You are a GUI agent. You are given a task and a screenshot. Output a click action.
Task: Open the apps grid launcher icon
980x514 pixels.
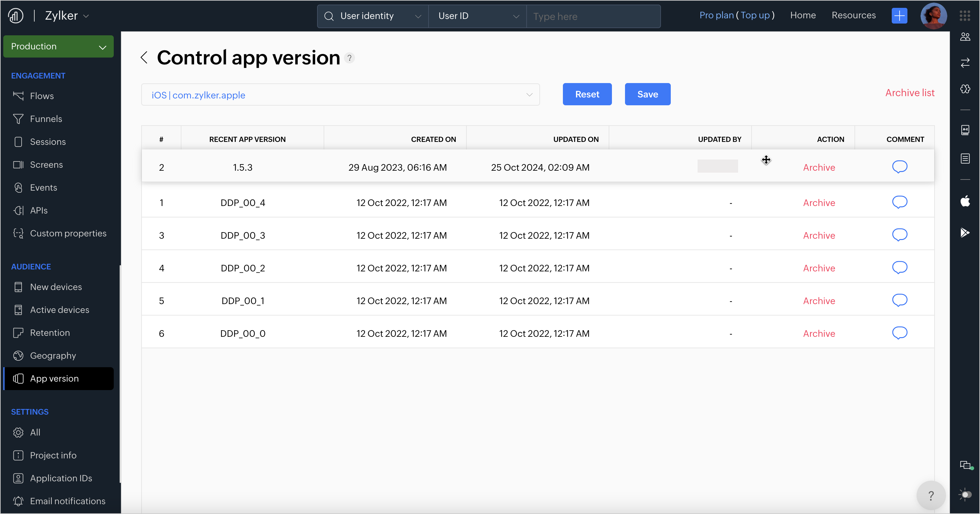click(964, 16)
